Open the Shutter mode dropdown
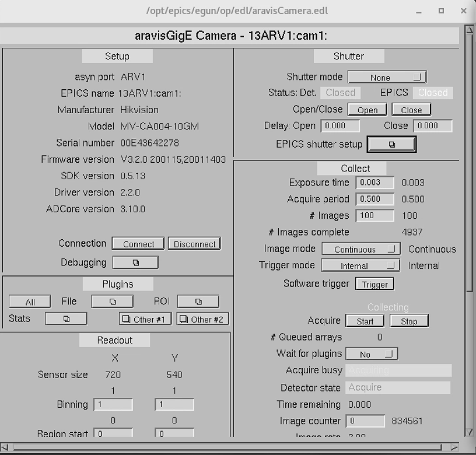 386,76
